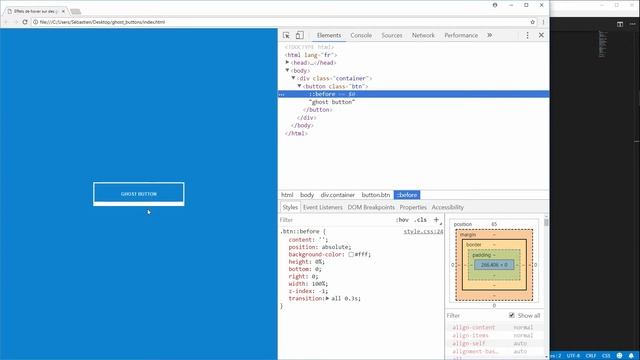Click the align-content computed property
The width and height of the screenshot is (640, 360).
(x=473, y=327)
